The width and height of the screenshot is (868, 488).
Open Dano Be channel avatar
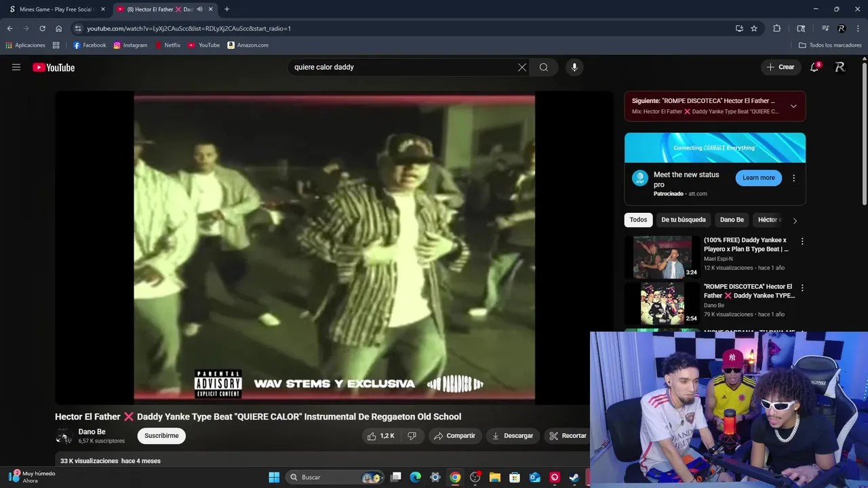(64, 436)
